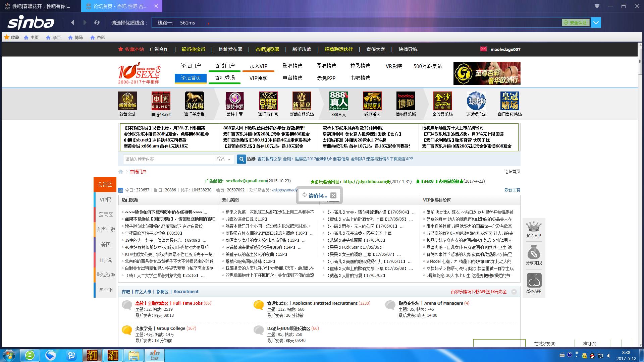This screenshot has height=362, width=644.
Task: Close the 请稍候 loading popup
Action: (x=333, y=195)
